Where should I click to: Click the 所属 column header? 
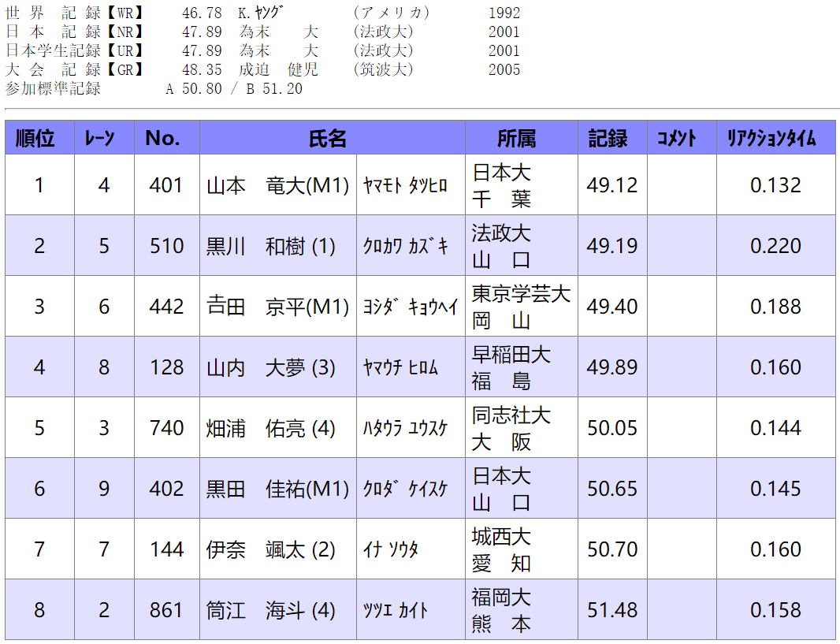click(x=521, y=138)
